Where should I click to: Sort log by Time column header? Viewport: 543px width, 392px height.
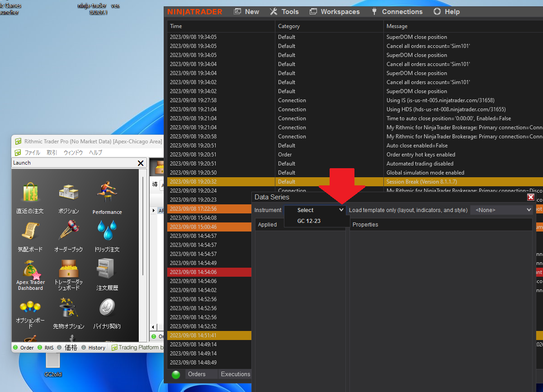pos(221,26)
